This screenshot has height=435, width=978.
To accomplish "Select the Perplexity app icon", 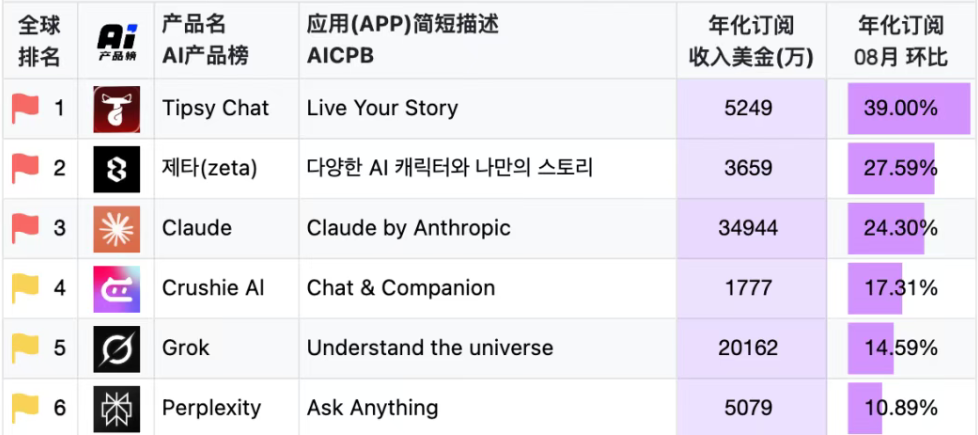I will tap(117, 409).
